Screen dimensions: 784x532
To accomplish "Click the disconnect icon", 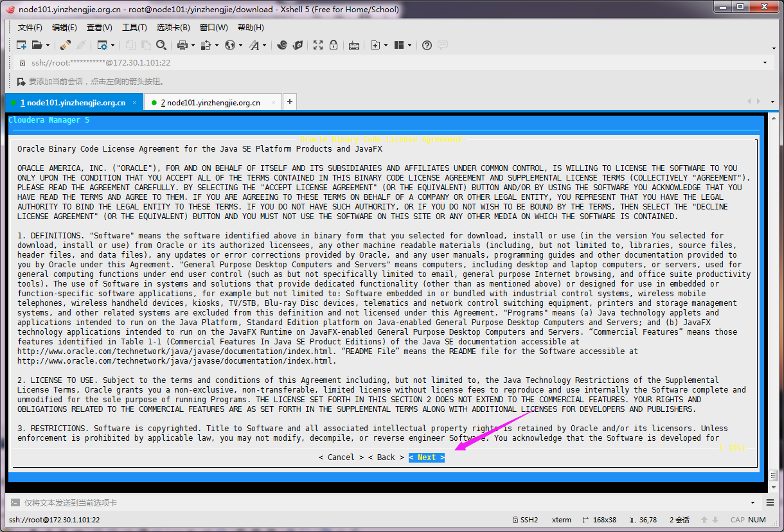I will coord(81,45).
